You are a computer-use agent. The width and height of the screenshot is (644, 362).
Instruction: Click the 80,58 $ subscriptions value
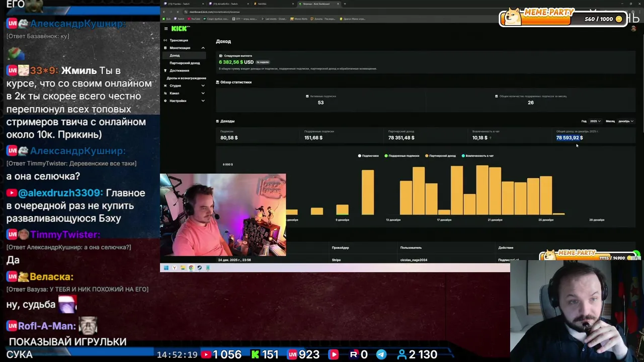[x=229, y=138]
